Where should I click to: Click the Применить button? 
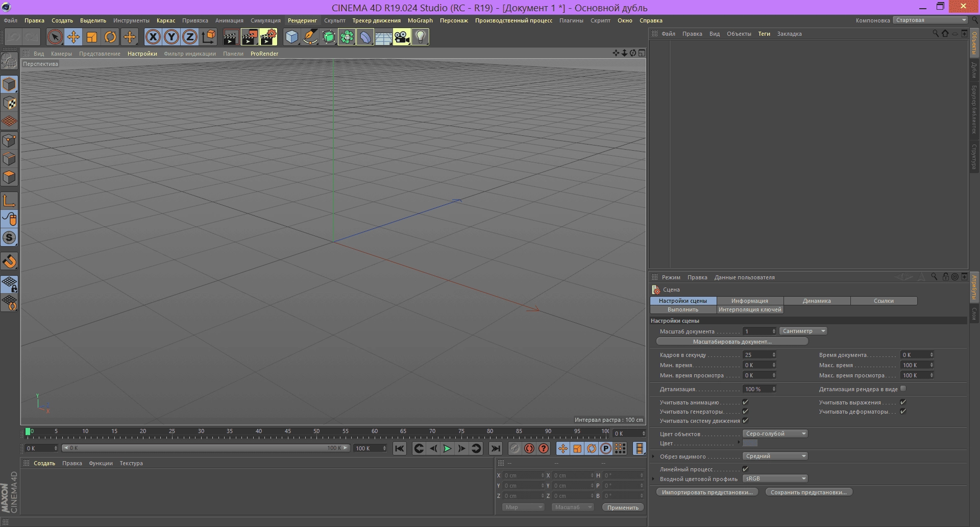click(623, 507)
